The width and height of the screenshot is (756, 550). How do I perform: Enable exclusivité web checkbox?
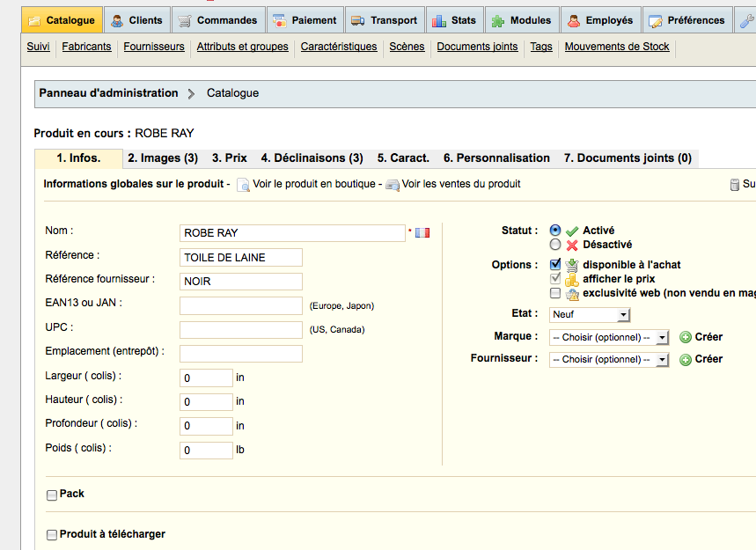[555, 293]
